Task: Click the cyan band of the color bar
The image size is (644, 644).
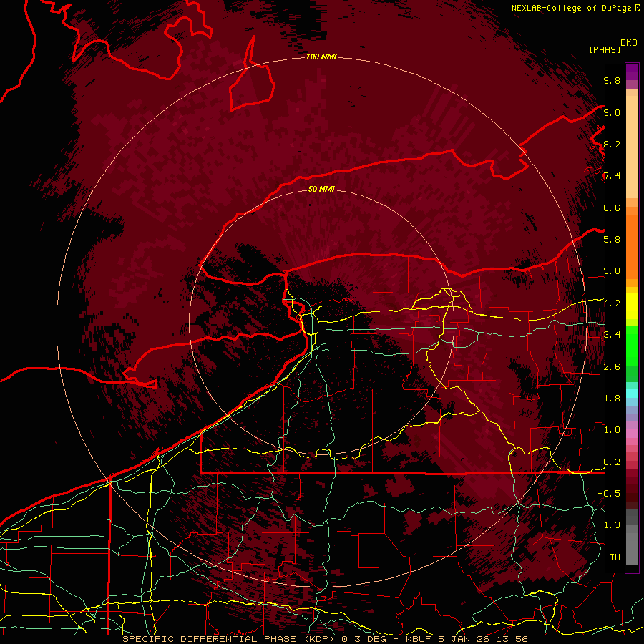Action: coord(632,393)
